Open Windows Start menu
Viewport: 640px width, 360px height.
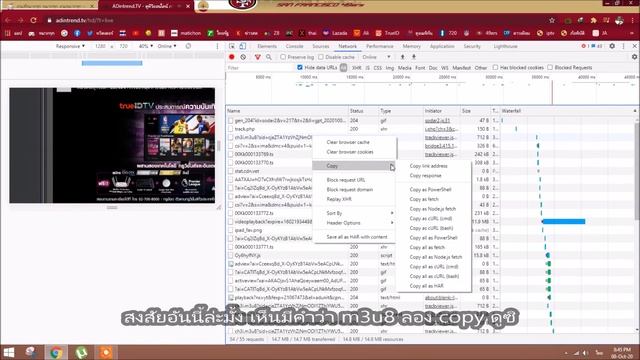coord(9,352)
